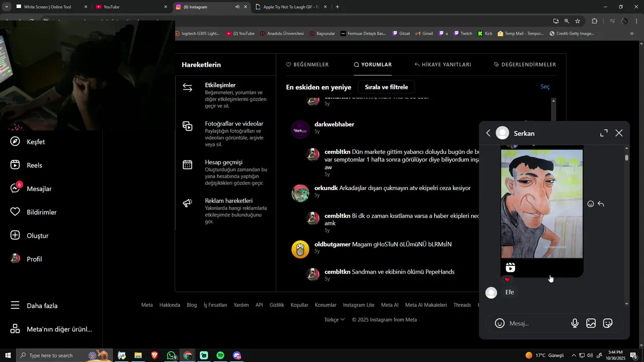This screenshot has height=362, width=644.
Task: React with emoji to caricature message
Action: (x=591, y=204)
